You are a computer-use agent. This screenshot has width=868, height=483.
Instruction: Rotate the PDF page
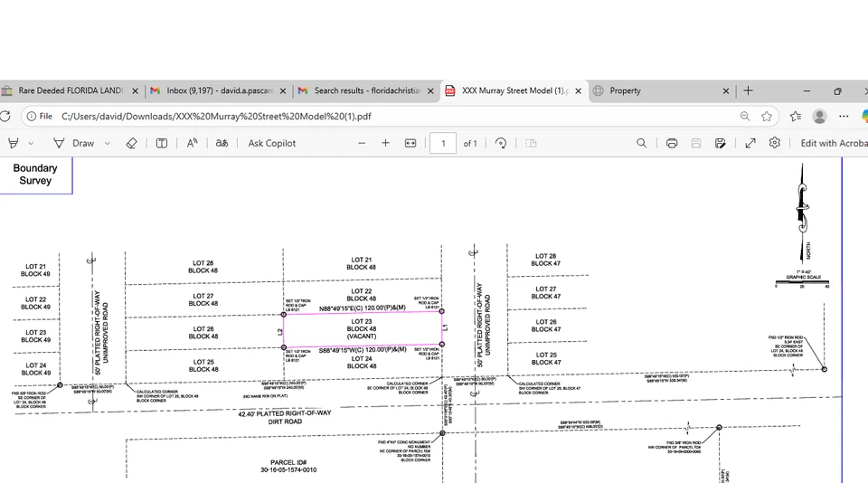click(501, 143)
